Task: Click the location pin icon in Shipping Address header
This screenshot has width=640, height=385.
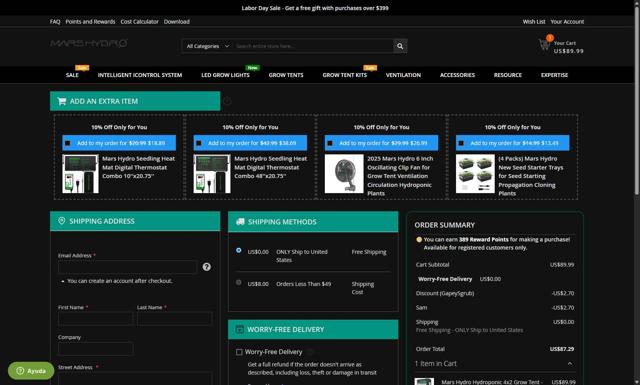Action: click(62, 221)
